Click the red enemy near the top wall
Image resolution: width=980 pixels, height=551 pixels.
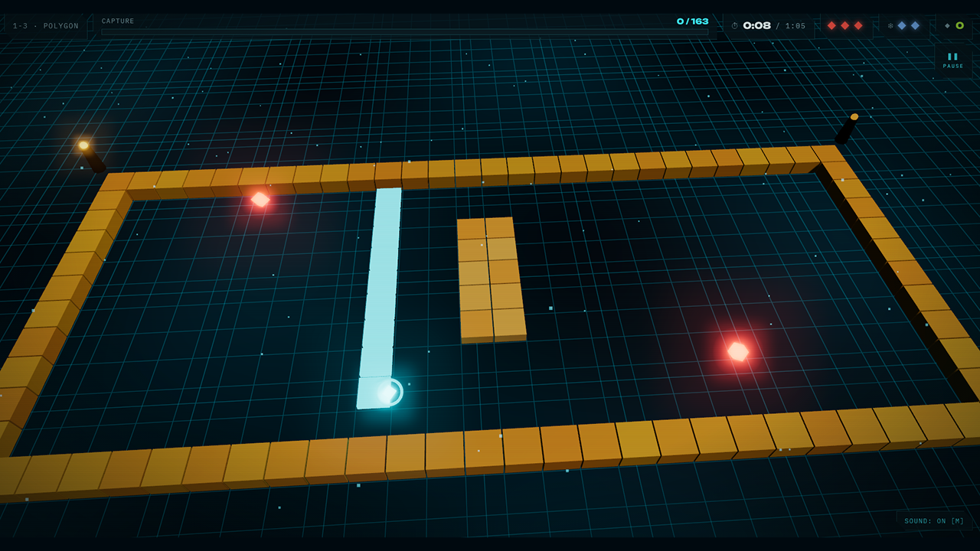click(x=260, y=200)
